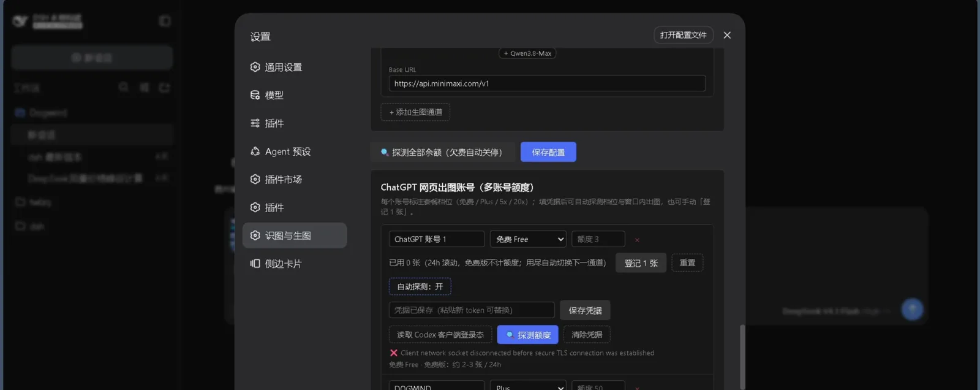Switch to the 模型 settings section

tap(295, 95)
